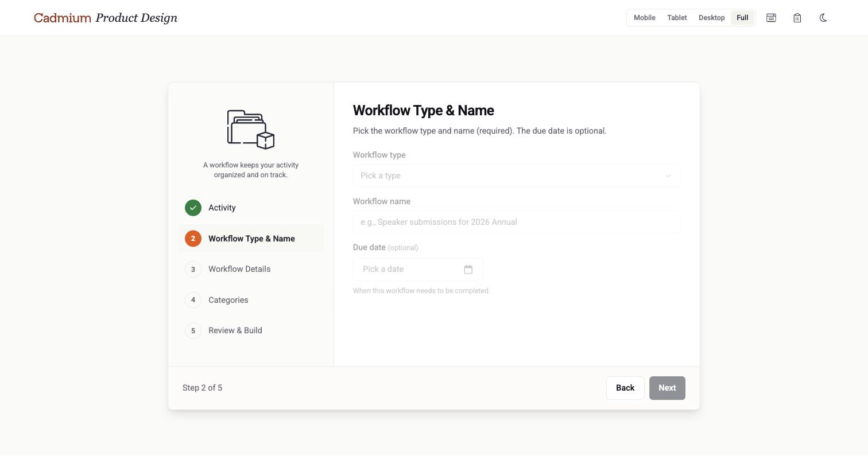Click the orange step 2 circle
Image resolution: width=868 pixels, height=456 pixels.
tap(193, 238)
